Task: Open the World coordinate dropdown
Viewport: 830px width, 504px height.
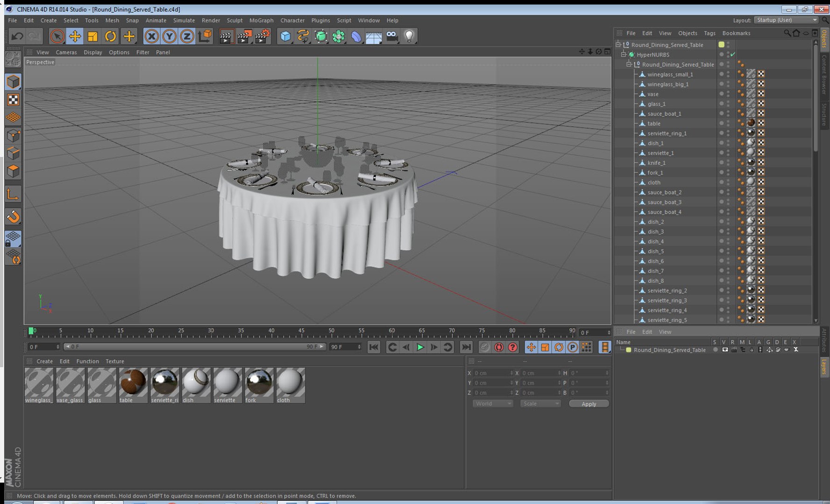Action: click(x=493, y=404)
